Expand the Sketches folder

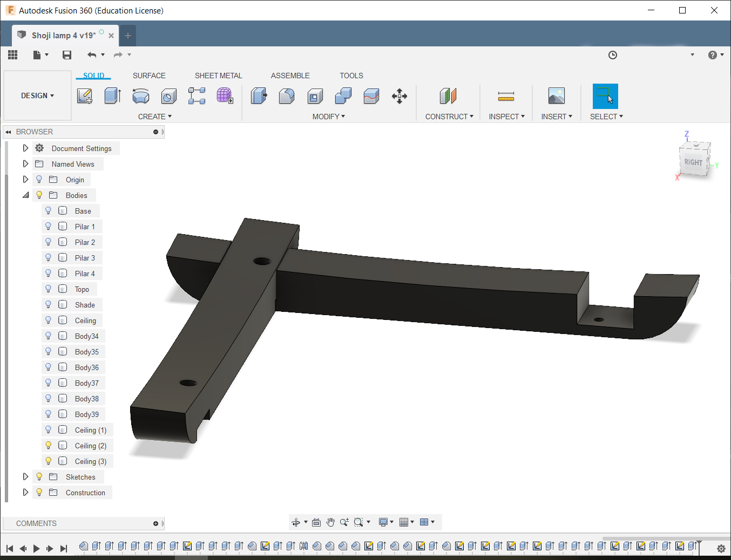pos(25,476)
